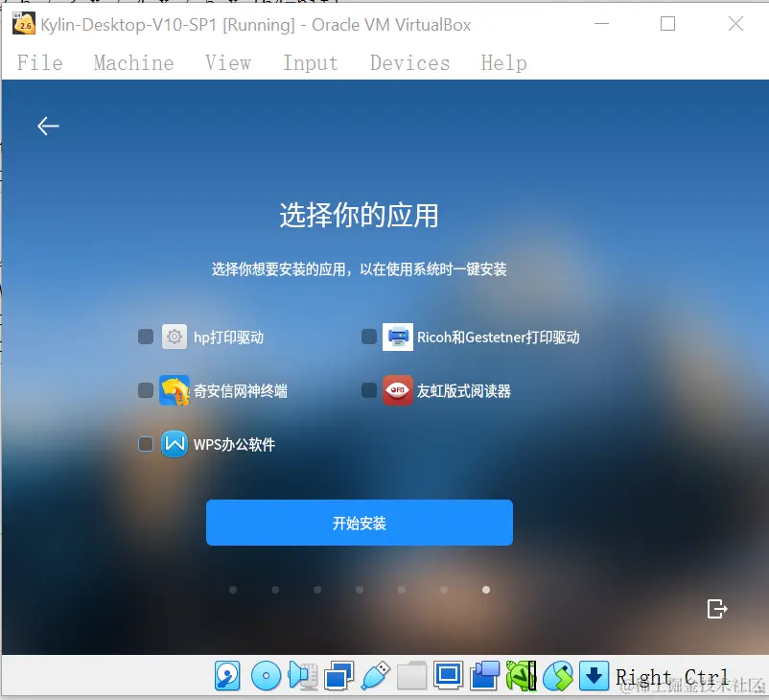The width and height of the screenshot is (769, 700).
Task: Open the Machine menu
Action: click(133, 62)
